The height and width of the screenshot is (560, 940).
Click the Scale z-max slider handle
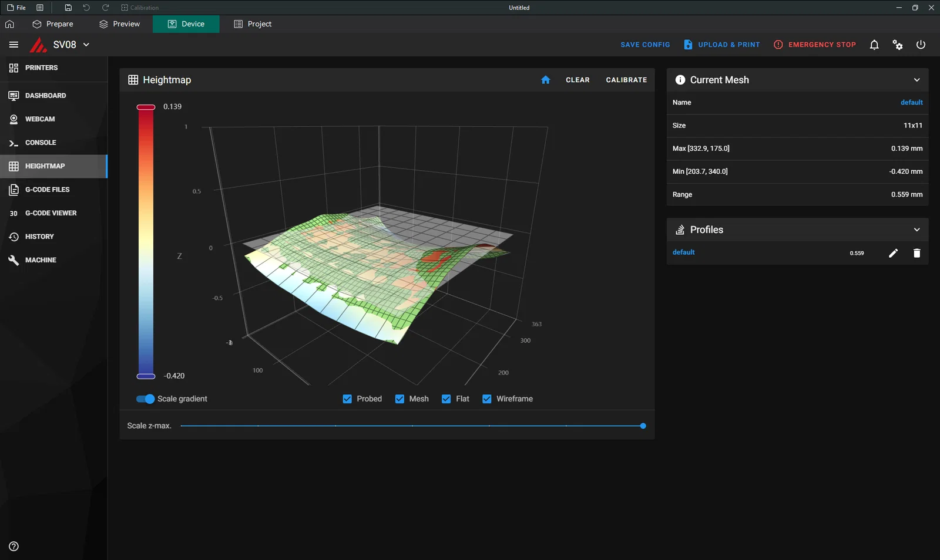click(x=643, y=426)
